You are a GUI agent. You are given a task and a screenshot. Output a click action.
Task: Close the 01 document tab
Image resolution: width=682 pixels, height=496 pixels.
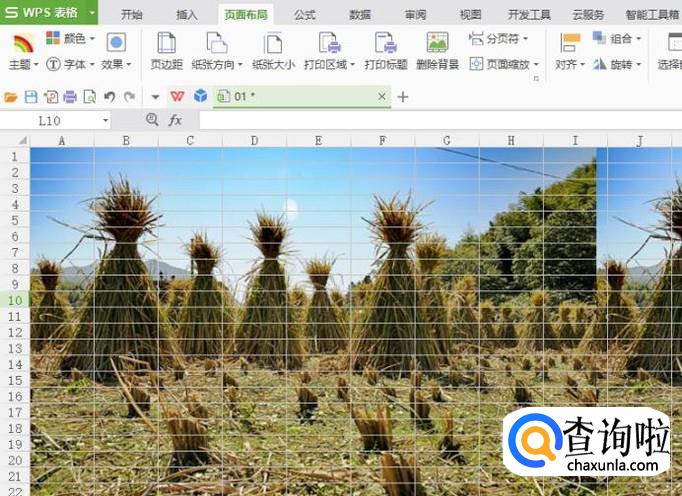tap(381, 96)
